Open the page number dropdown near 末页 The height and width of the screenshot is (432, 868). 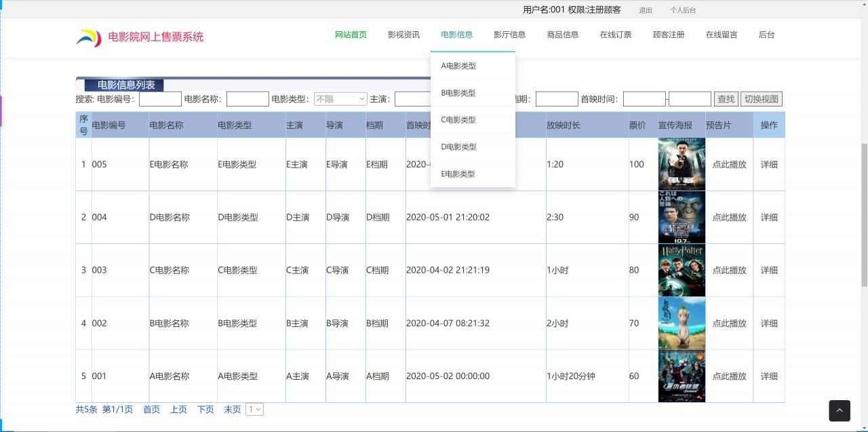click(254, 409)
